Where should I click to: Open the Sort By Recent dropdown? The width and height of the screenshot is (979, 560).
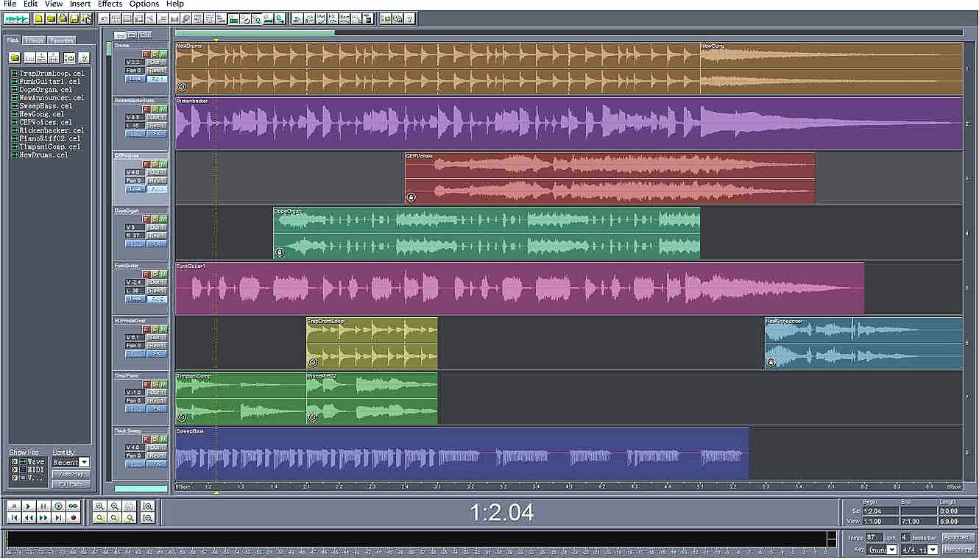pyautogui.click(x=84, y=462)
